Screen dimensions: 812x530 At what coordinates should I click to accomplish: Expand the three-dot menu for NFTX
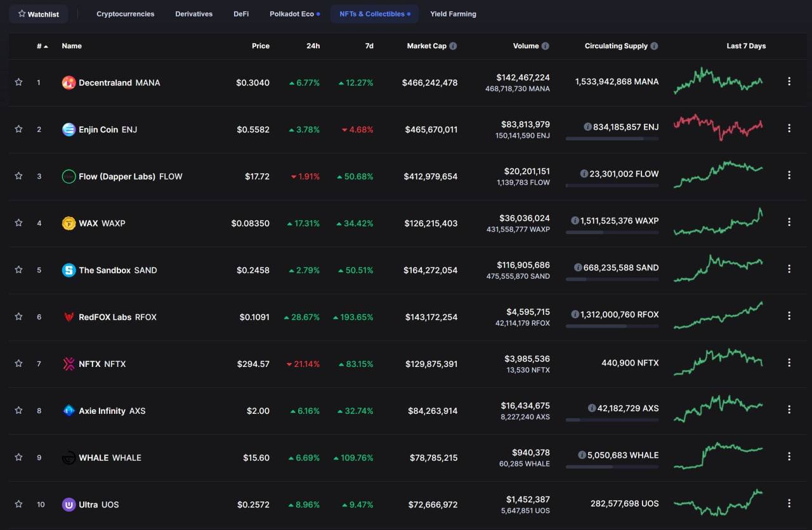pos(789,362)
